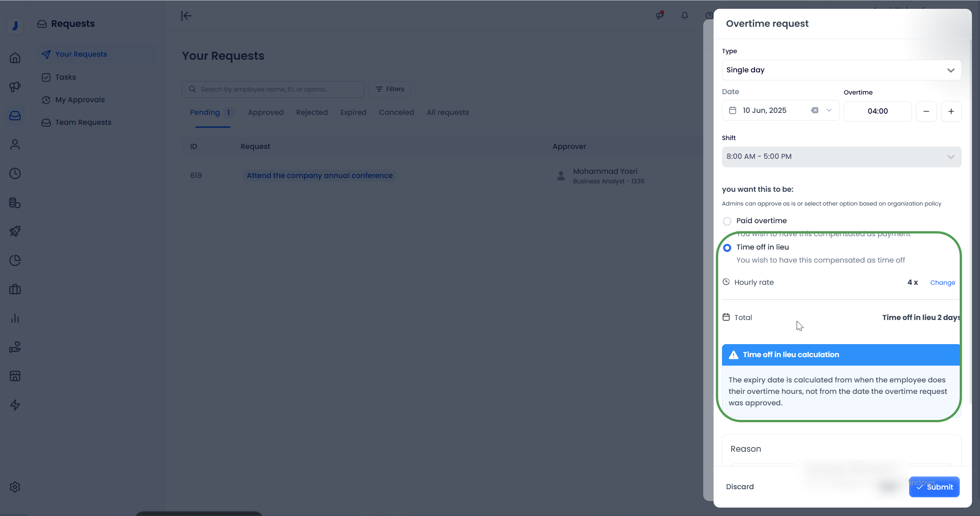Click the notification bell icon
Viewport: 980px width, 516px height.
pyautogui.click(x=684, y=16)
